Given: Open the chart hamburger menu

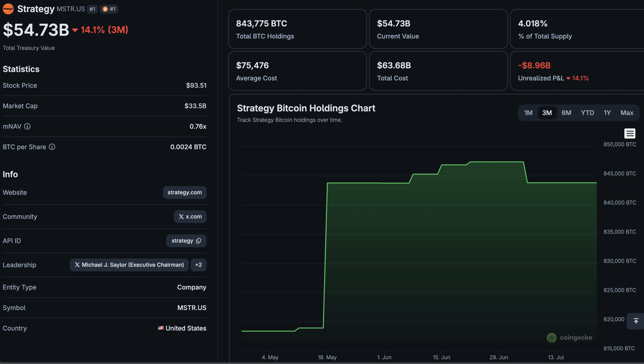Looking at the screenshot, I should click(x=630, y=133).
